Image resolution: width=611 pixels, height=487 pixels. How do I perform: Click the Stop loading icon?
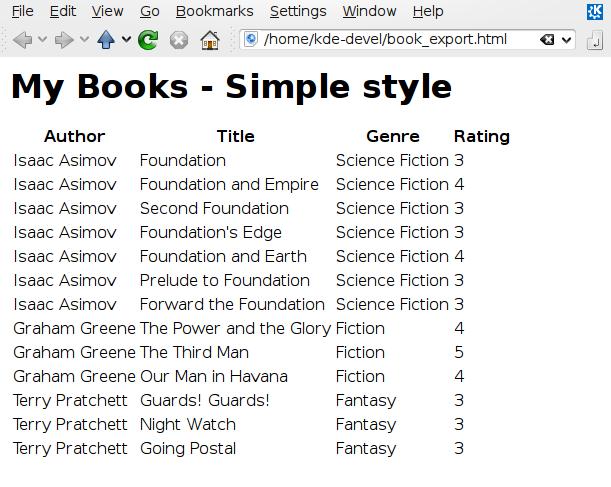pyautogui.click(x=178, y=40)
